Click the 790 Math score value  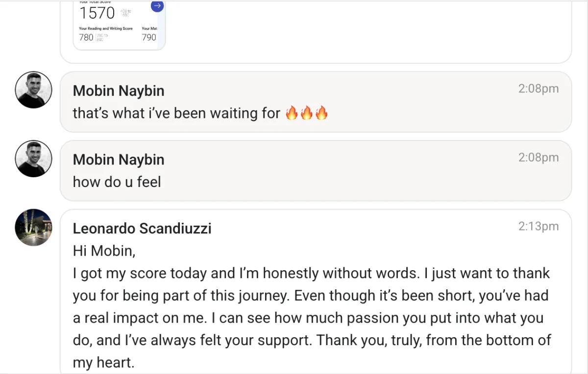coord(149,37)
